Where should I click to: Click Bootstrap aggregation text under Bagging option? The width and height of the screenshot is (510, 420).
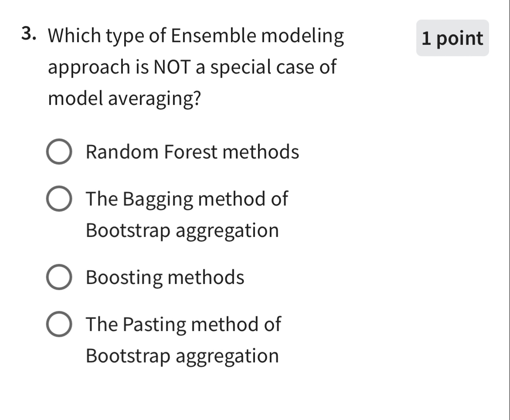pos(183,230)
